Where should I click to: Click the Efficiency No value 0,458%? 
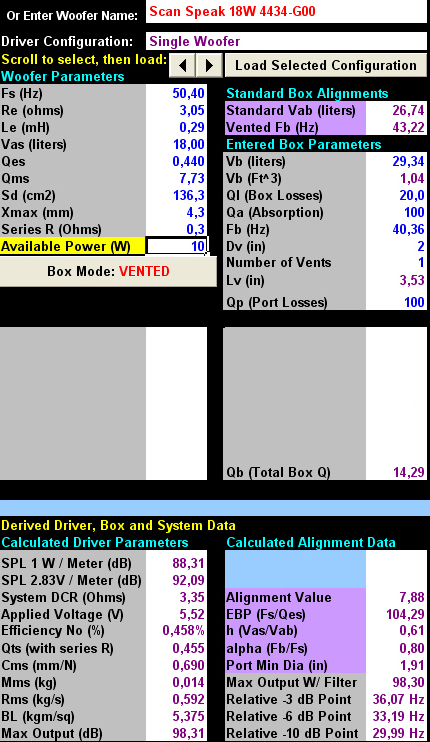(x=184, y=630)
